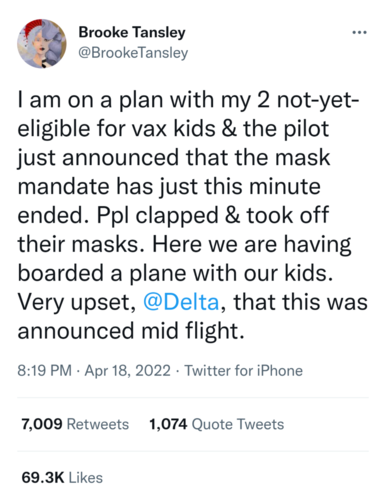Open the Retweets list label
Image resolution: width=386 pixels, height=500 pixels.
pyautogui.click(x=98, y=424)
